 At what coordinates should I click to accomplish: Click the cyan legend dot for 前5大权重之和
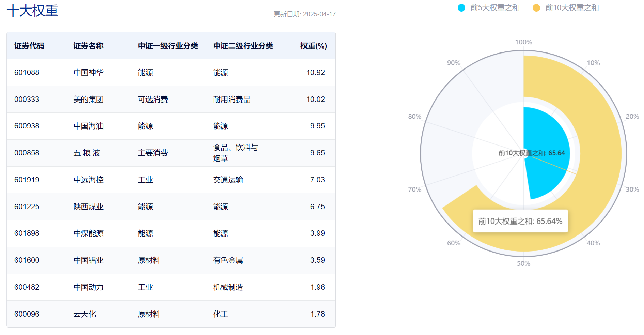click(461, 8)
